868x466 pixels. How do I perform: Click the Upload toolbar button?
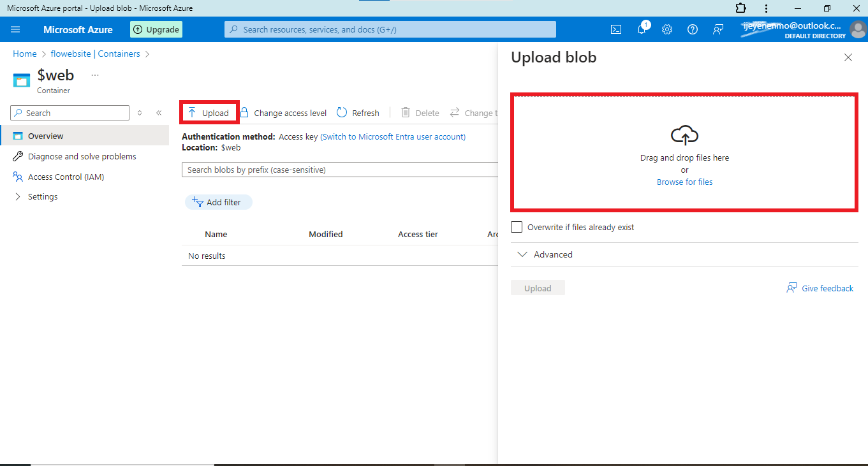(x=209, y=113)
